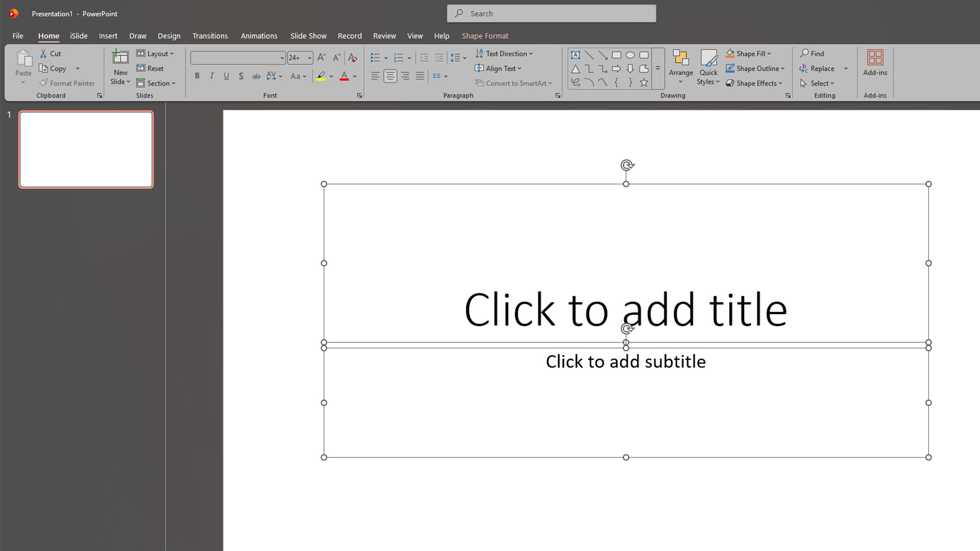This screenshot has height=551, width=980.
Task: Decrease font size with small A icon
Action: [x=336, y=58]
